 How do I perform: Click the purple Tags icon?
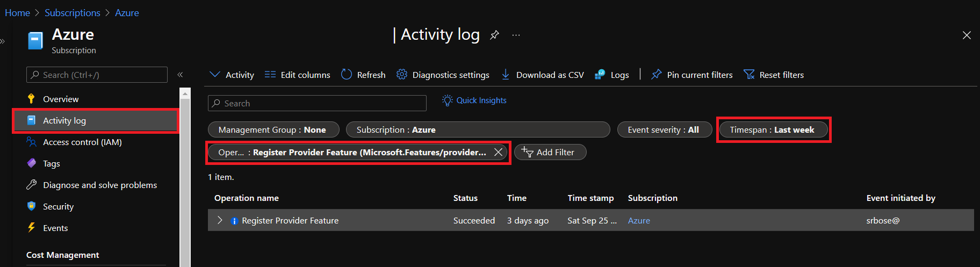pos(31,163)
